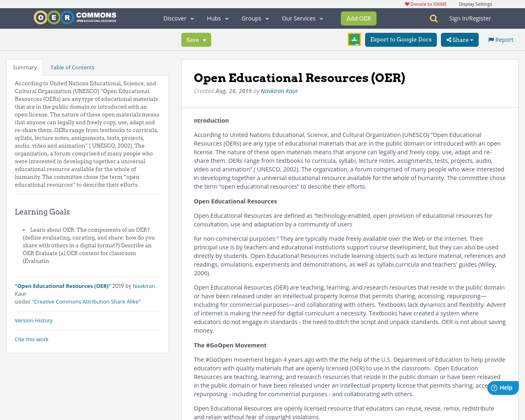Switch to the Table of Contents tab
Image resolution: width=525 pixels, height=420 pixels.
[72, 66]
